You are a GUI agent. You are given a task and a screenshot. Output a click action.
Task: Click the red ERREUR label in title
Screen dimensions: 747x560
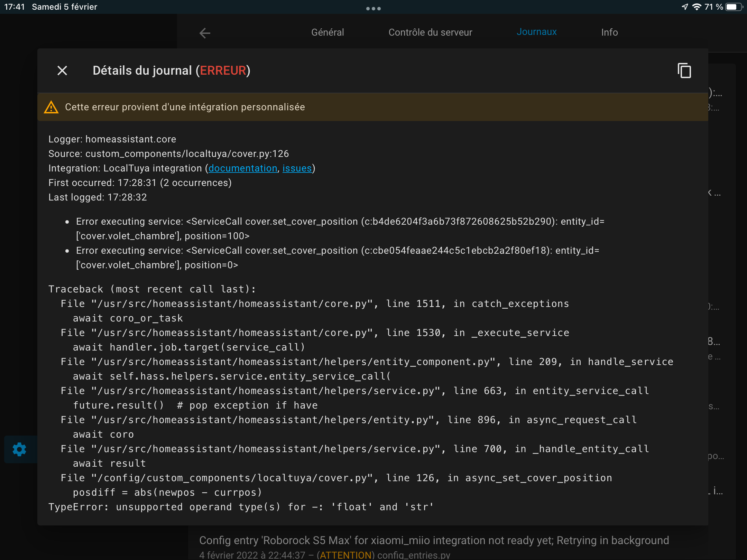(x=223, y=71)
